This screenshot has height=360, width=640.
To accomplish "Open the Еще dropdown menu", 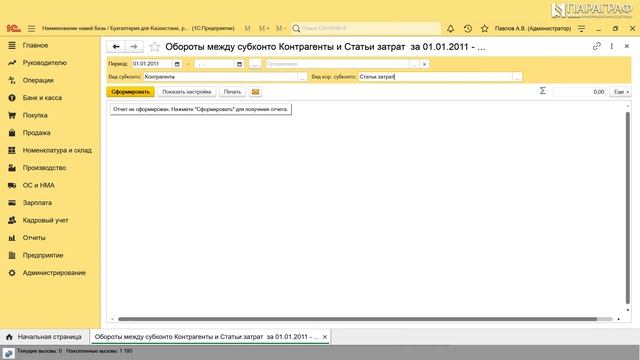I will [x=620, y=92].
